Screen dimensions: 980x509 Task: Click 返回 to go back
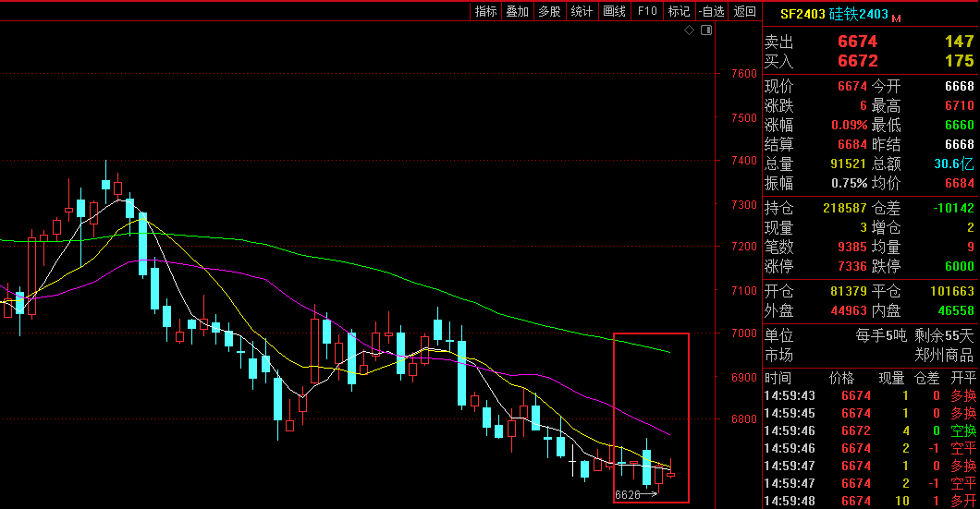744,11
